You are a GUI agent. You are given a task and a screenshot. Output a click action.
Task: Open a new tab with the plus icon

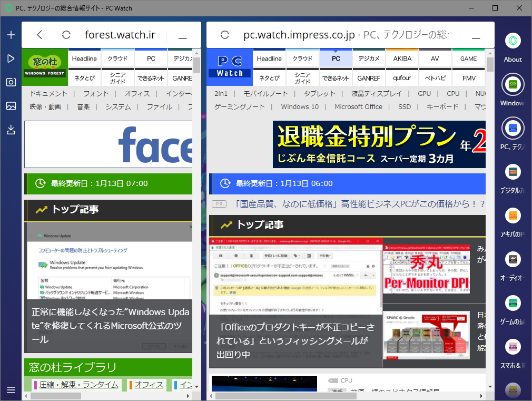point(11,34)
